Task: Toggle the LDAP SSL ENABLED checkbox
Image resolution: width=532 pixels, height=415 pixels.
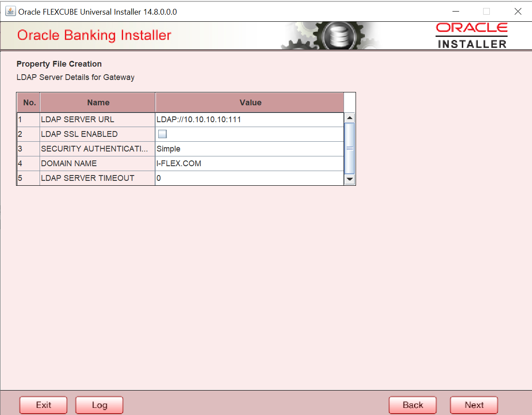Action: point(163,134)
